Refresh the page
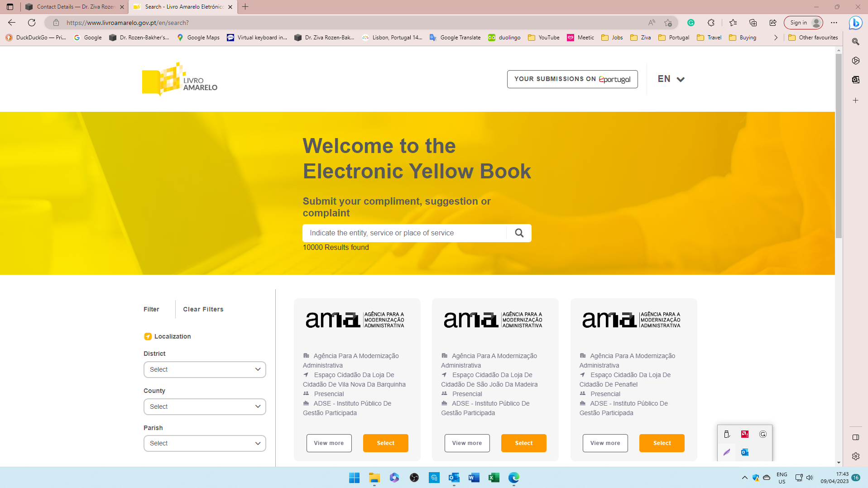 pyautogui.click(x=32, y=23)
